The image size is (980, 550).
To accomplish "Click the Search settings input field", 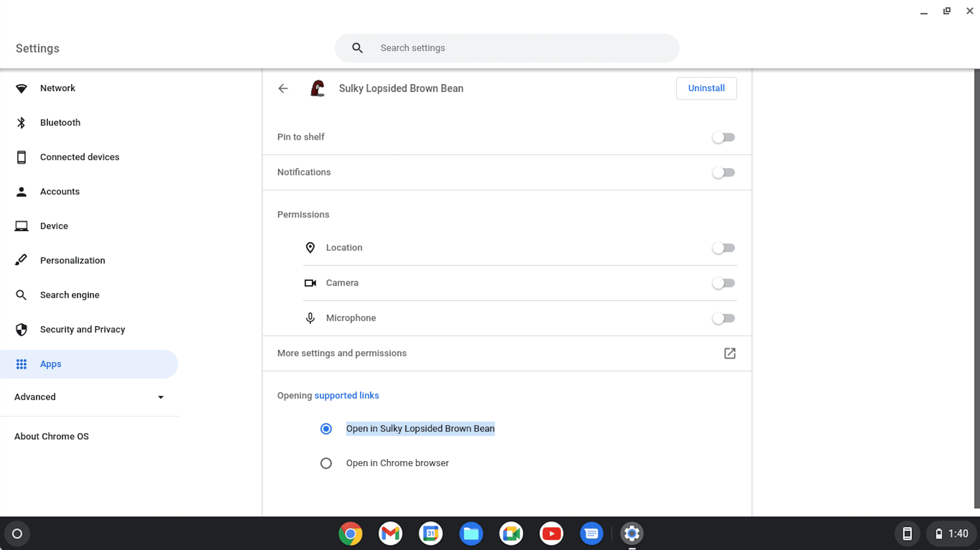I will pyautogui.click(x=507, y=48).
